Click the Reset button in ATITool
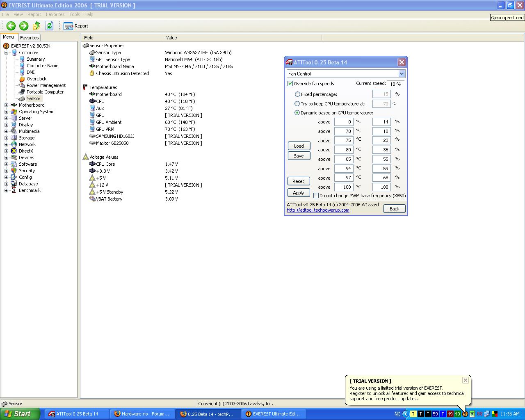 pyautogui.click(x=299, y=181)
